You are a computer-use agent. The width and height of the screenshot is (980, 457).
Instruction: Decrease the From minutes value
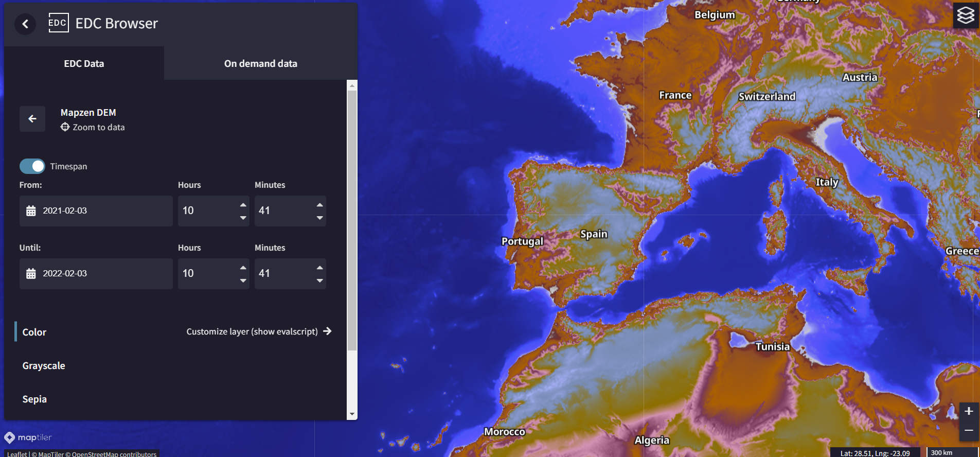[320, 218]
